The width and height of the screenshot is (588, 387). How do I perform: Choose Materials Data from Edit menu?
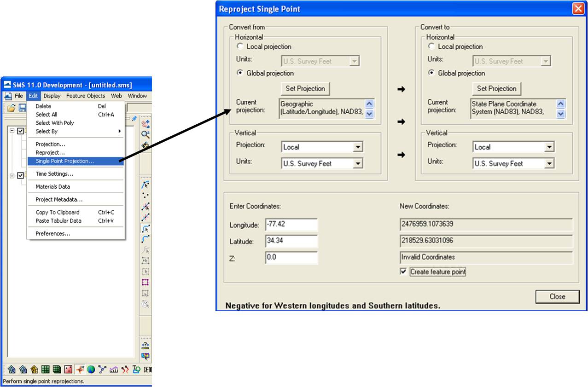76,187
